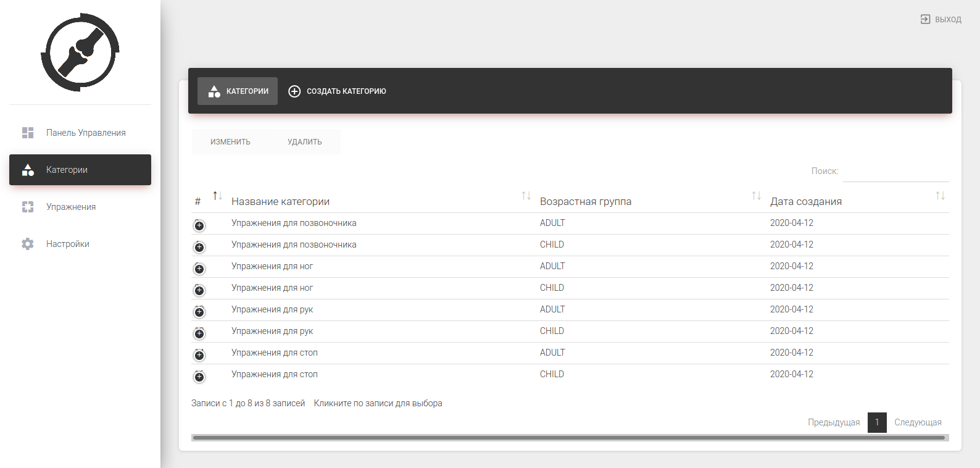Open the СОЗДАТЬ КАТЕГОРИЮ tab
The image size is (980, 468).
coord(338,91)
